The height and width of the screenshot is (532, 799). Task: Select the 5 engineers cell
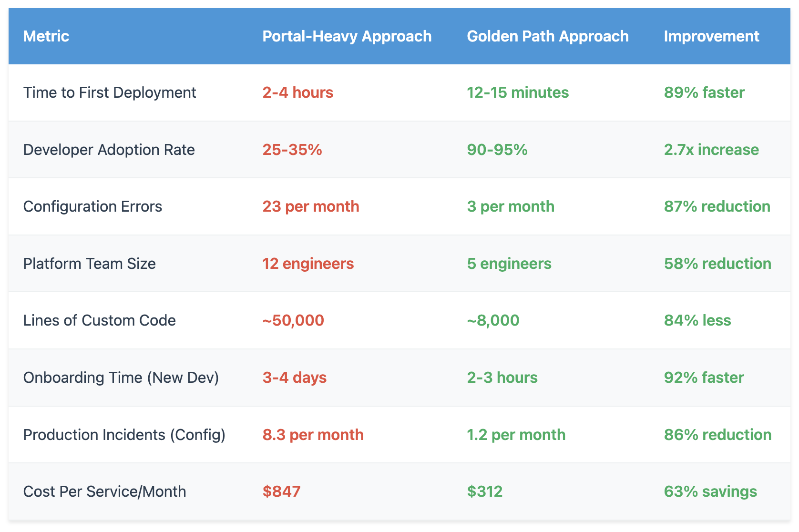tap(509, 264)
